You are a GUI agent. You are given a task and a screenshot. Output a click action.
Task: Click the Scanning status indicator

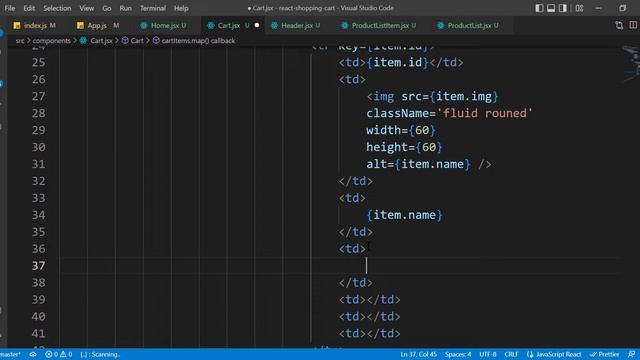coord(100,354)
